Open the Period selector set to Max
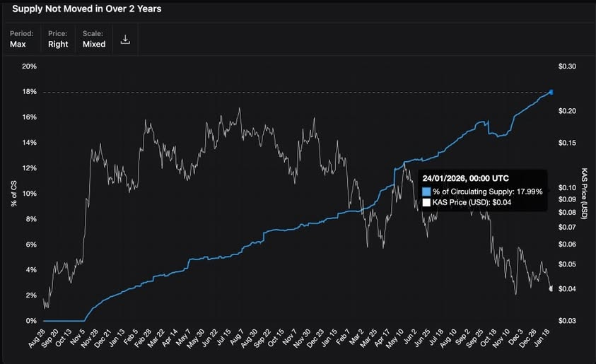 (21, 39)
